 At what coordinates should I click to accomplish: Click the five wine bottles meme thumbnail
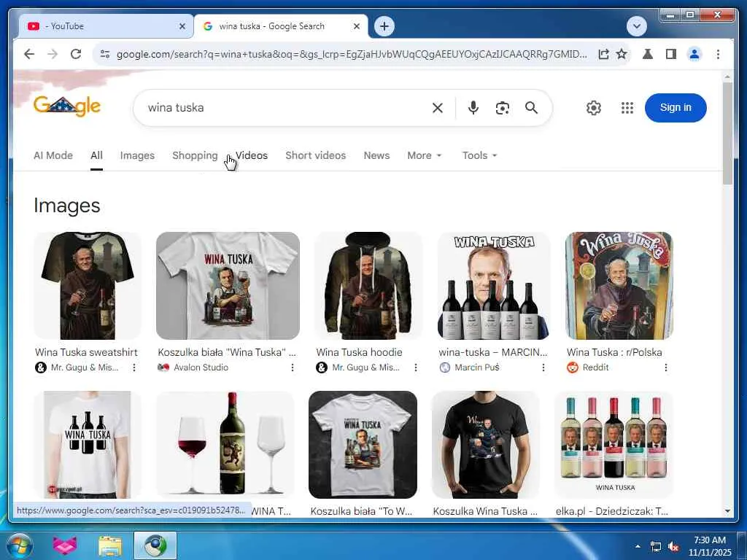[x=493, y=286]
